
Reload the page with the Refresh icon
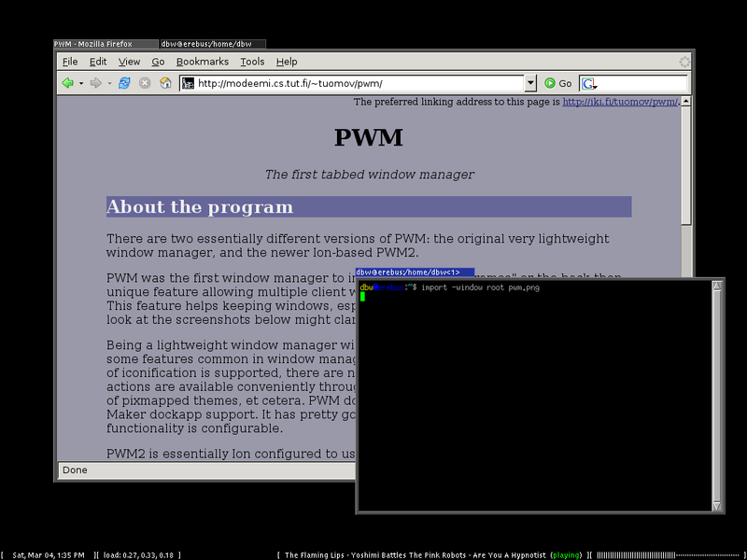point(124,83)
